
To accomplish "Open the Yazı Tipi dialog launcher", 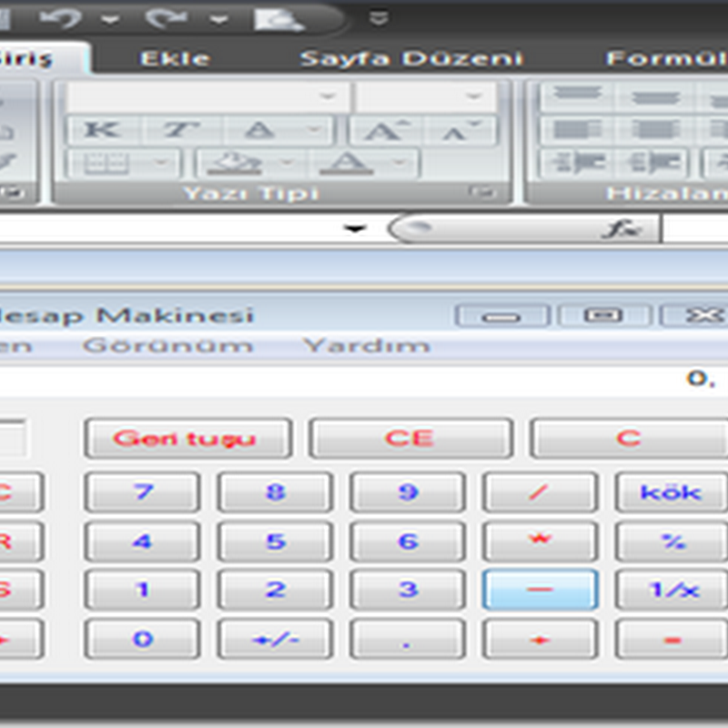I will coord(483,192).
